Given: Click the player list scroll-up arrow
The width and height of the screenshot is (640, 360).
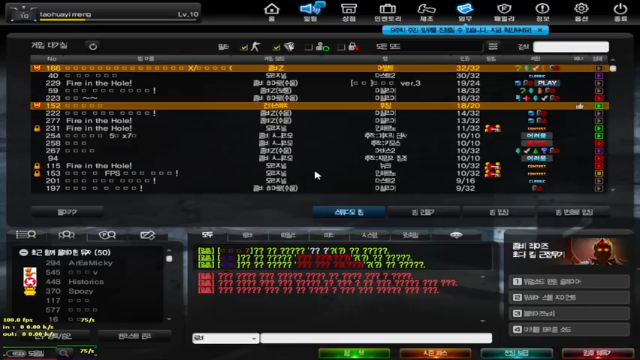Looking at the screenshot, I should (x=169, y=250).
